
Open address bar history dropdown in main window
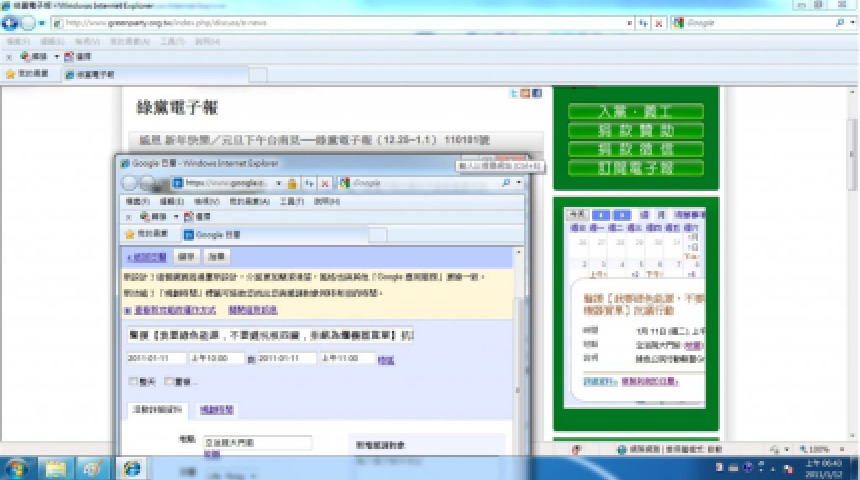(x=629, y=23)
